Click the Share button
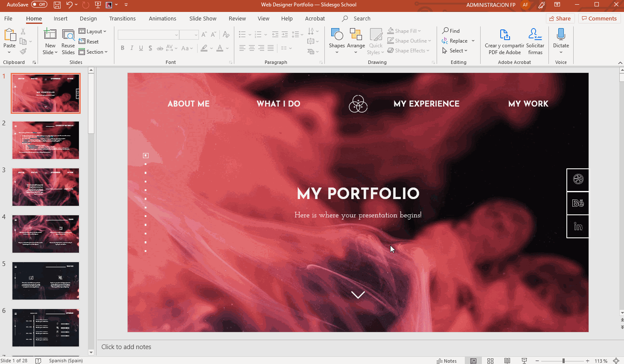 click(560, 18)
